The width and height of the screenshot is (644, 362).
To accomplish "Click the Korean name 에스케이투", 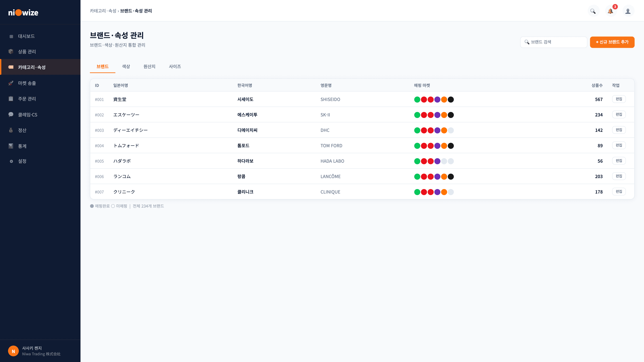I will tap(247, 115).
